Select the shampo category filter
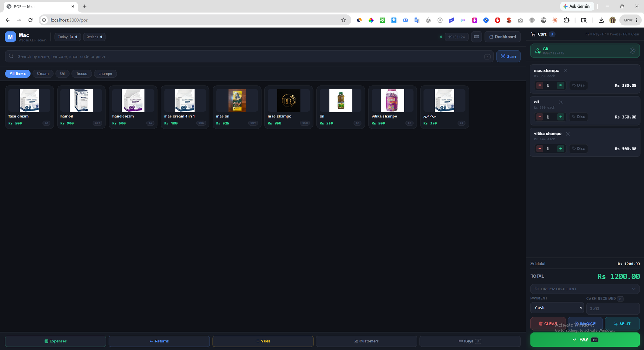The image size is (644, 350). (x=105, y=74)
